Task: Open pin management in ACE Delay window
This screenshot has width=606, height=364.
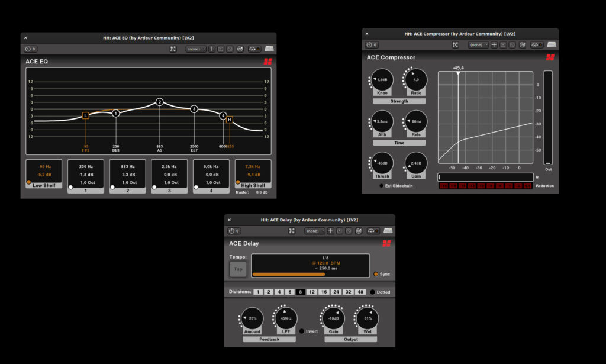Action: 292,231
